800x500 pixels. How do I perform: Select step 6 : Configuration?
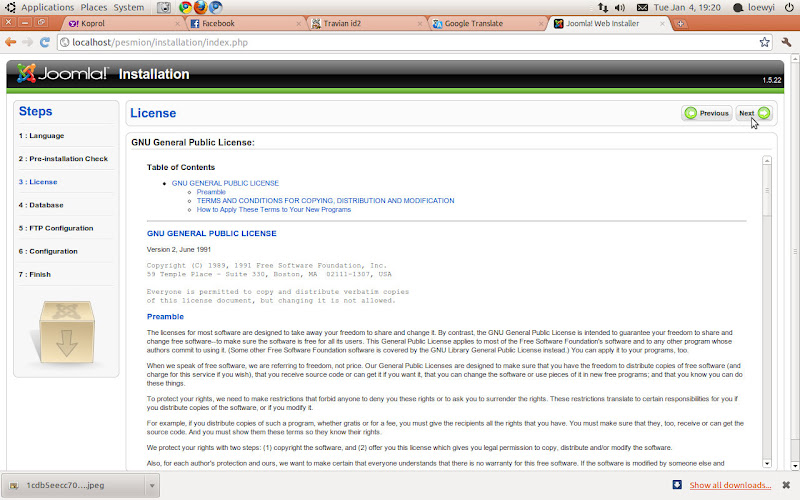(x=48, y=251)
